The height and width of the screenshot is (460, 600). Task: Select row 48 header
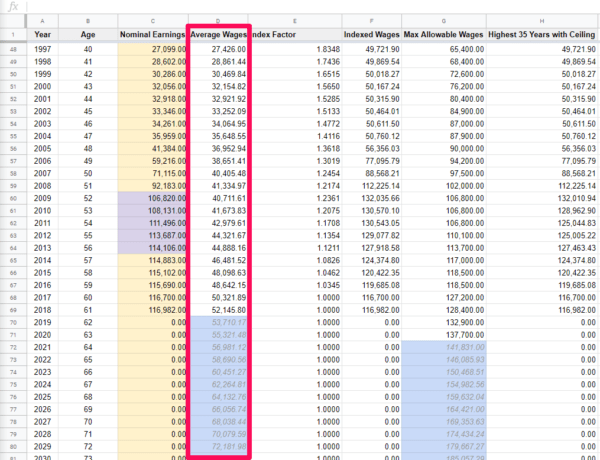pos(11,48)
